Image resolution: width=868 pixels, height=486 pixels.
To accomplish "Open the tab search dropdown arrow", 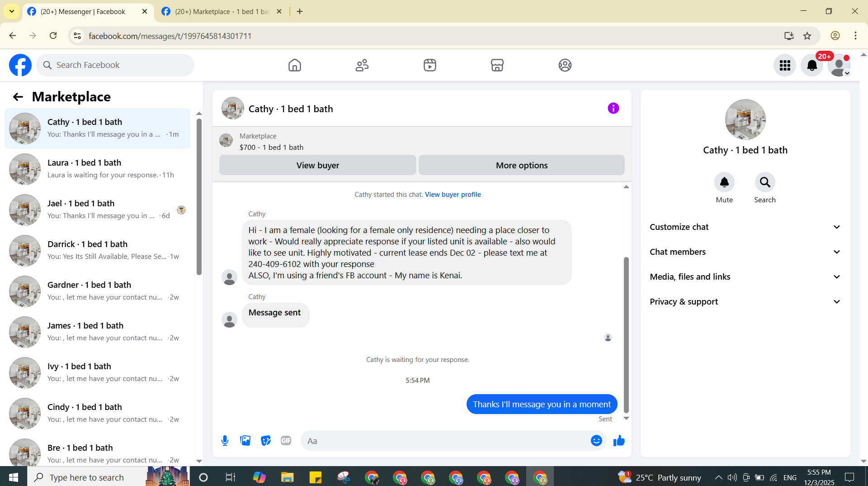I will (12, 11).
